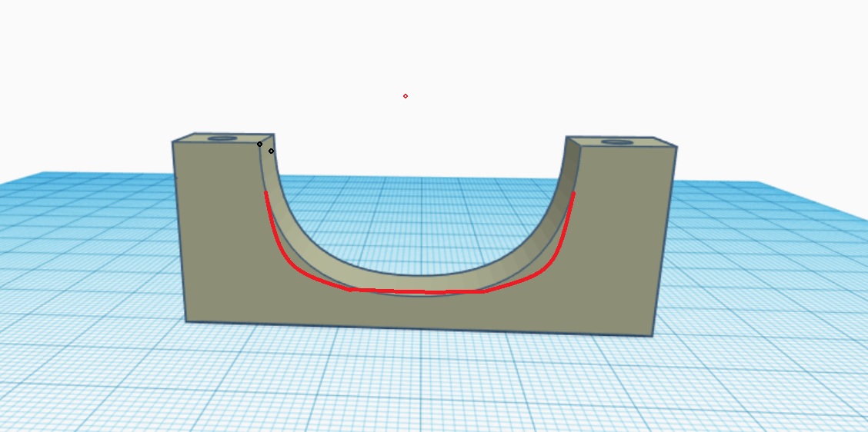Select the lower black circle marker near the curve
The height and width of the screenshot is (432, 868).
272,151
